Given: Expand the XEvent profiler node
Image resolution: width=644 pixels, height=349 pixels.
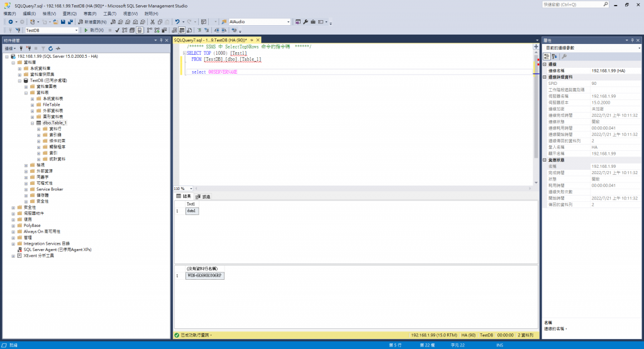Looking at the screenshot, I should (x=13, y=256).
